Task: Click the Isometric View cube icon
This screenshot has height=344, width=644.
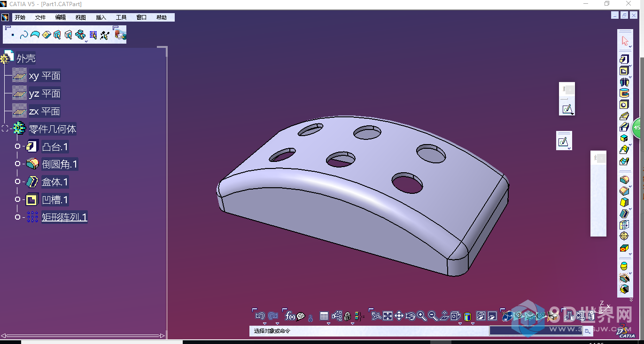Action: [455, 316]
